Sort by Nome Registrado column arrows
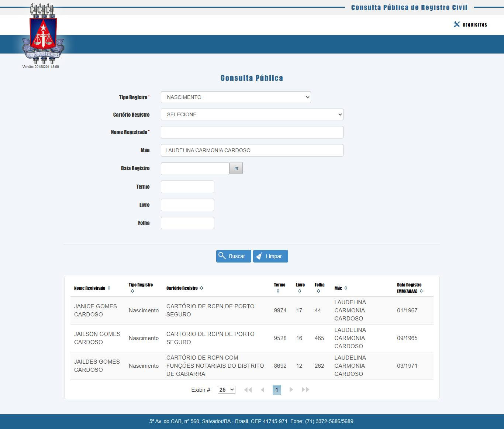The height and width of the screenshot is (429, 504). point(109,288)
